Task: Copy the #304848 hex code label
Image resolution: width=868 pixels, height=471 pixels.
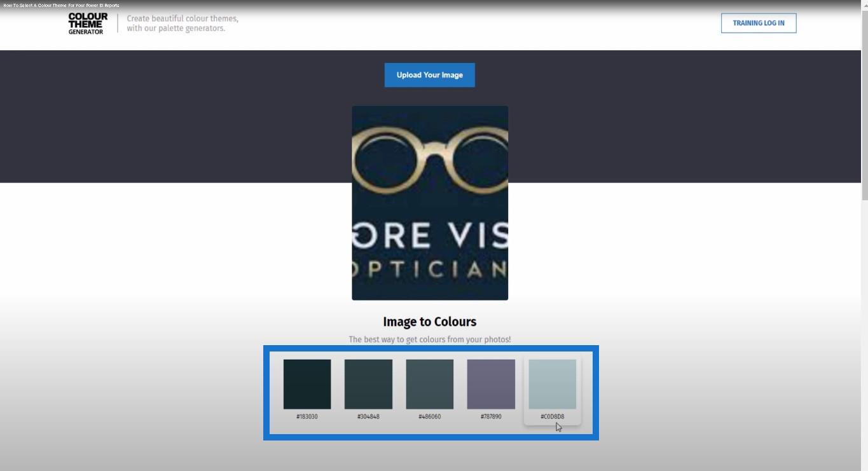Action: tap(368, 417)
